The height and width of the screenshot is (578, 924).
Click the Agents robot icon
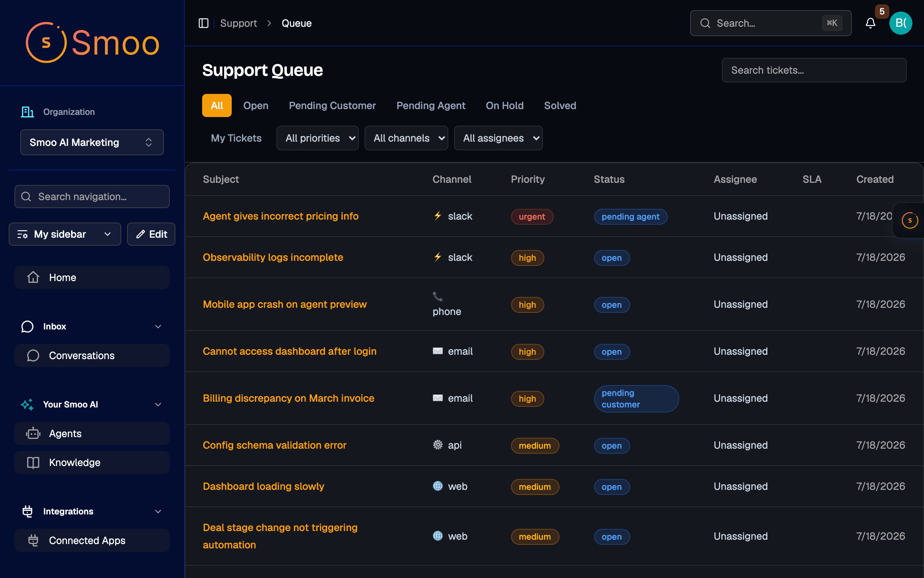point(33,433)
